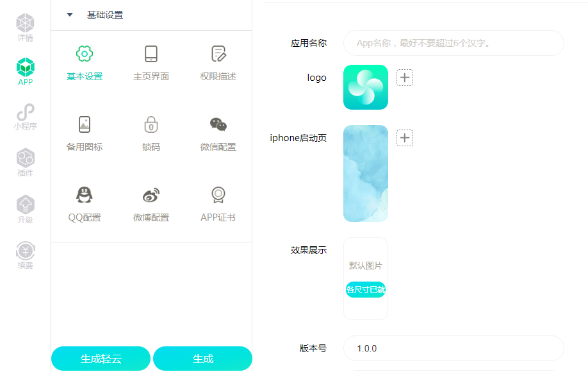Focus the 版本号 input showing 1.0.0
588x372 pixels.
[453, 348]
